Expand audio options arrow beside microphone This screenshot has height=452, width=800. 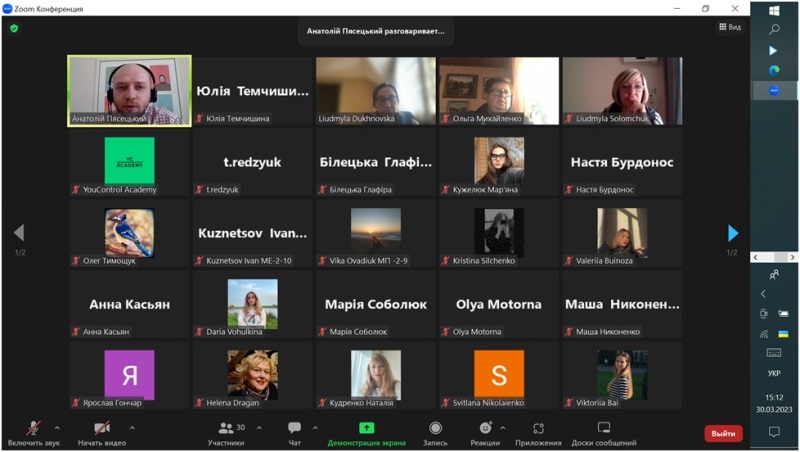[57, 428]
